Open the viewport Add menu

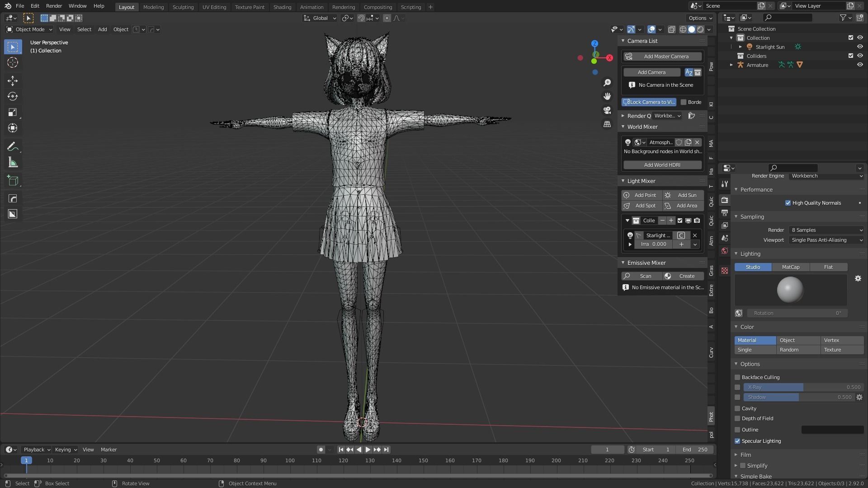point(103,29)
